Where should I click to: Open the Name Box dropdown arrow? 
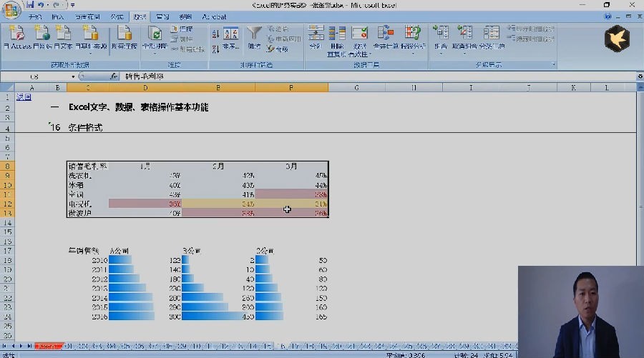click(73, 76)
